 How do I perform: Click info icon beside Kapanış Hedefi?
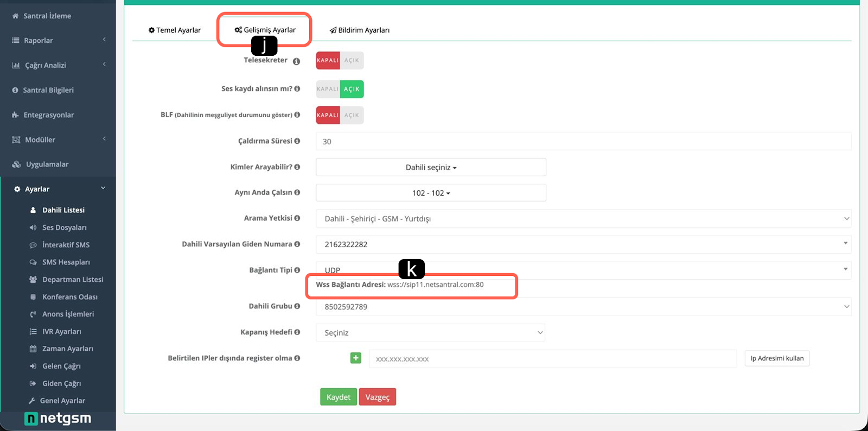tap(297, 332)
